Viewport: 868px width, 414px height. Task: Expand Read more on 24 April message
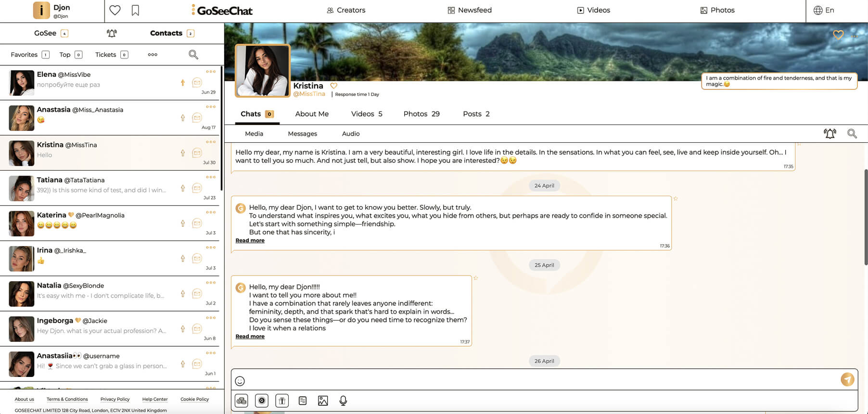coord(250,240)
